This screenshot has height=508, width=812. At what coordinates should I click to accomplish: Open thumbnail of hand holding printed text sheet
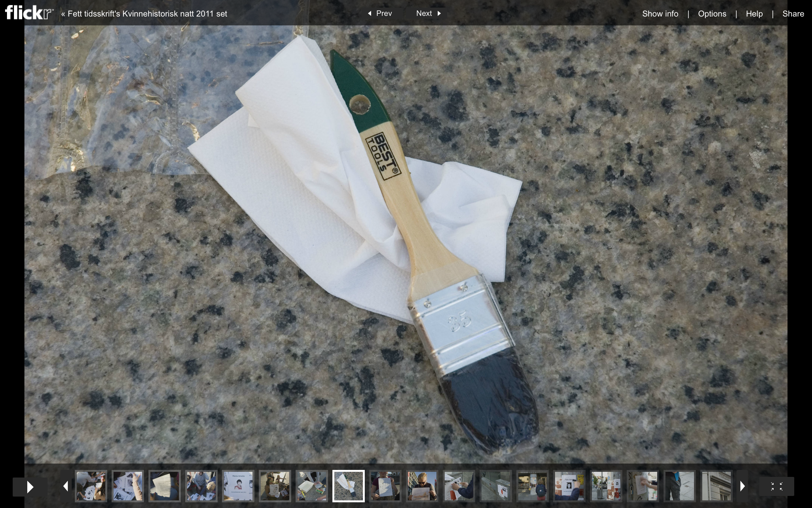point(164,486)
